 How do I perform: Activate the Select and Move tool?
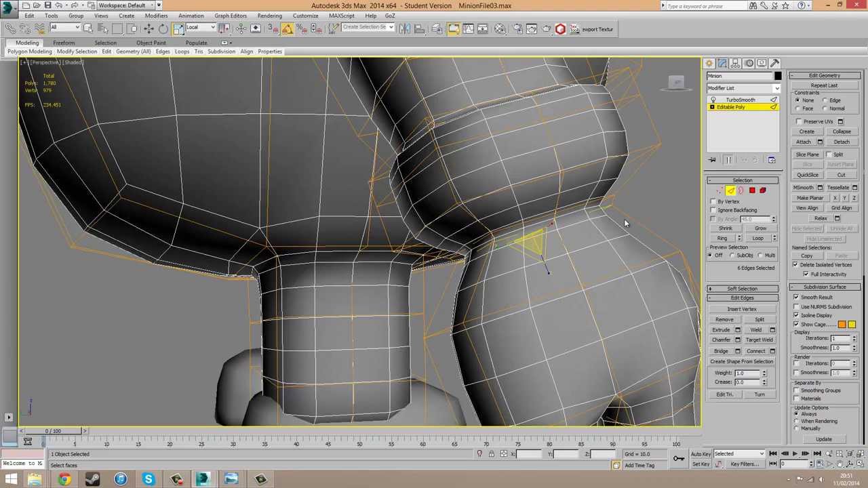[x=149, y=28]
